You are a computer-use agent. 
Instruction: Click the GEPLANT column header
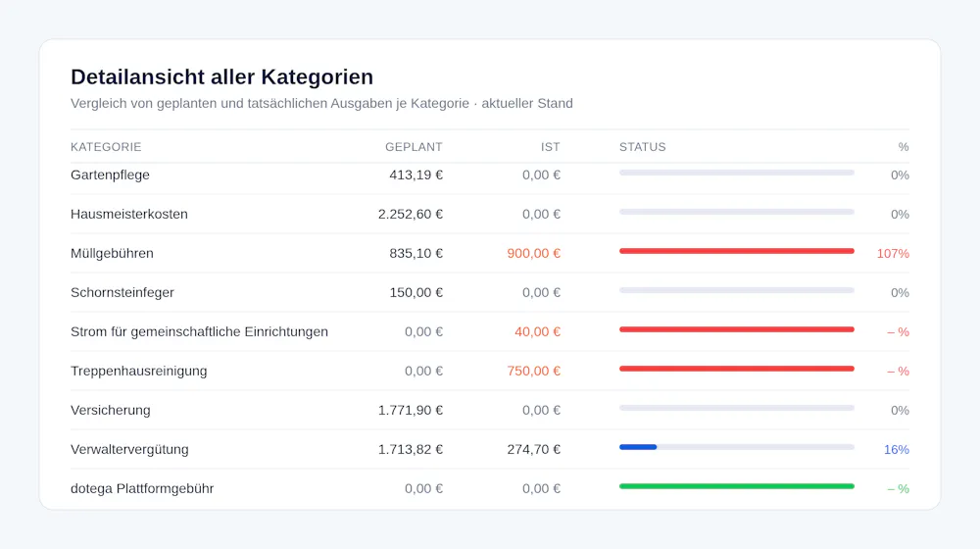pos(414,147)
